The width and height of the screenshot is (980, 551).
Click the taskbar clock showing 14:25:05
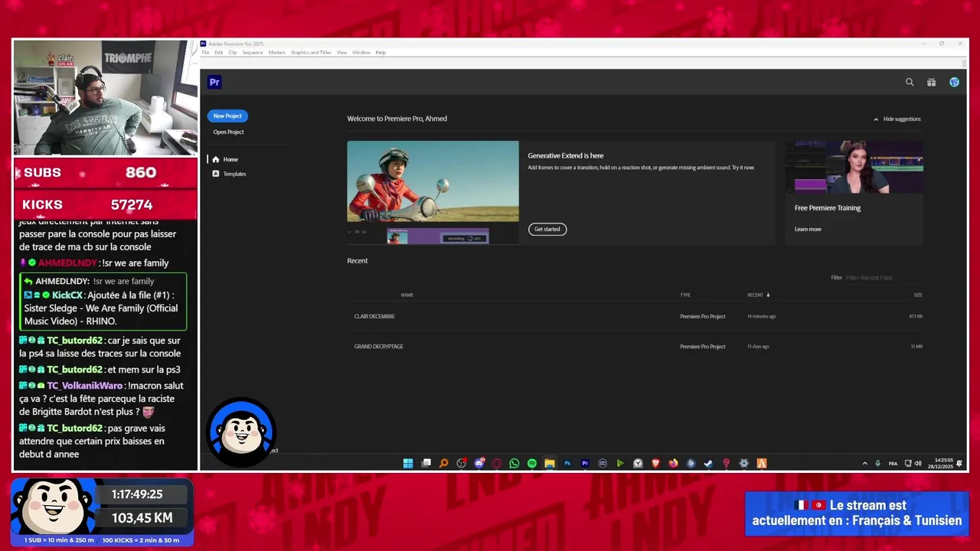pyautogui.click(x=940, y=463)
